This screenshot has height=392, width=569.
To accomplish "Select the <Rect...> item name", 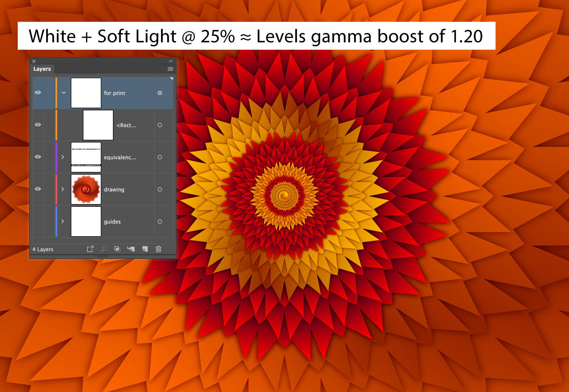I will pyautogui.click(x=126, y=125).
